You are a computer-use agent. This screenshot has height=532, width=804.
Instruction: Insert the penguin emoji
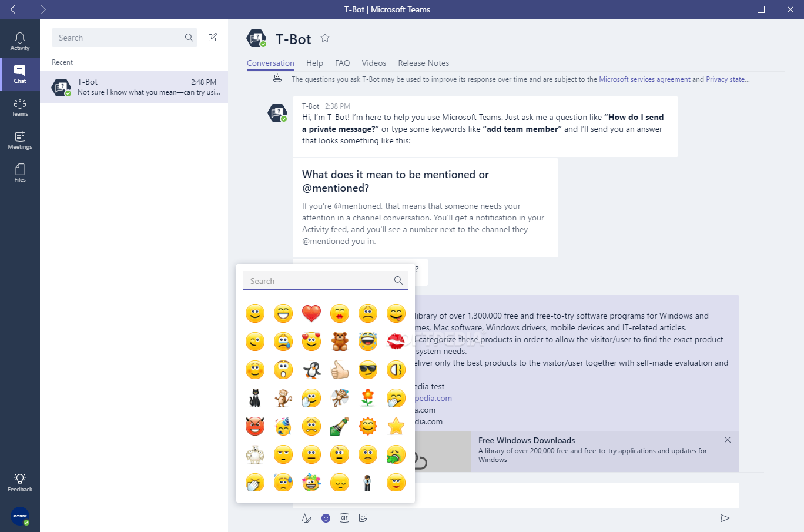pos(311,370)
